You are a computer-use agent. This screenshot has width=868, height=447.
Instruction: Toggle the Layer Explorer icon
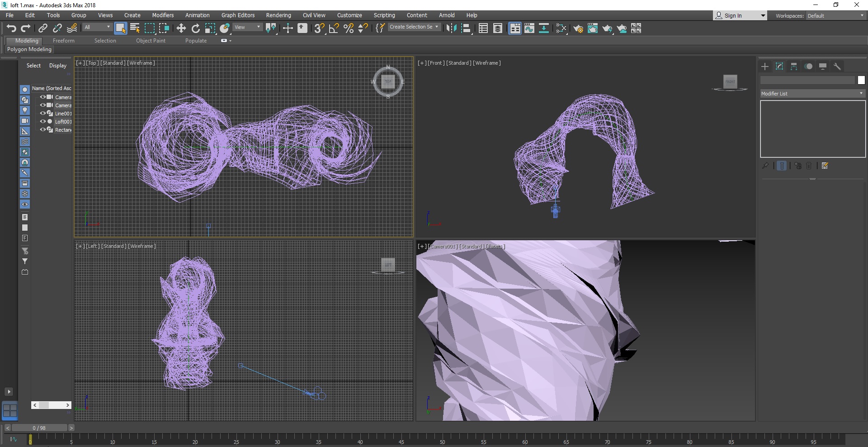pyautogui.click(x=498, y=29)
